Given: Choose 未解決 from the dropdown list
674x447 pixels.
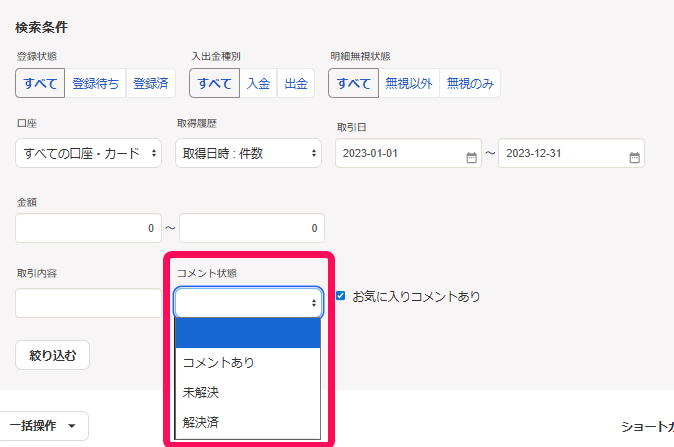Looking at the screenshot, I should (x=248, y=392).
